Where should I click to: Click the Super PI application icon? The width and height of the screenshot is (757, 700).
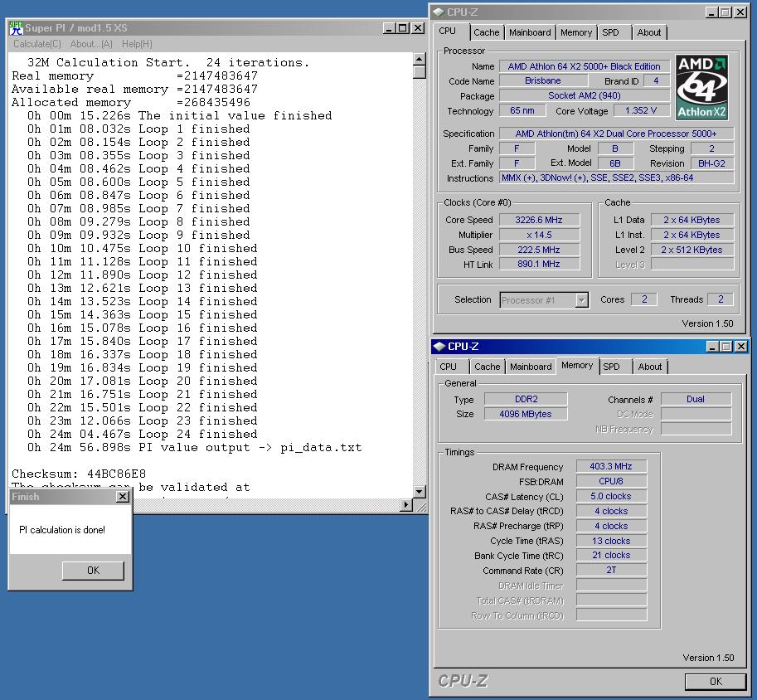pos(16,28)
